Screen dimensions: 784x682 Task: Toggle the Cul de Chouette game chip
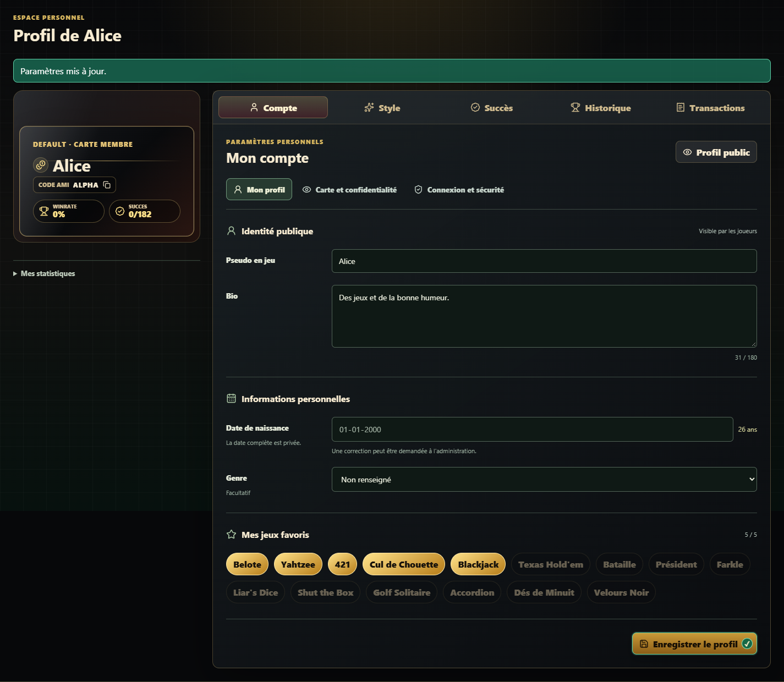(x=404, y=564)
